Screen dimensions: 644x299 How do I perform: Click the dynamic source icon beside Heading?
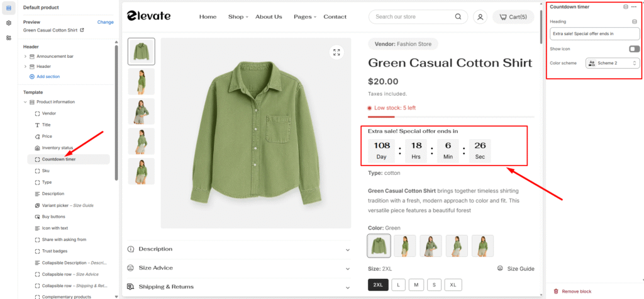pyautogui.click(x=635, y=21)
